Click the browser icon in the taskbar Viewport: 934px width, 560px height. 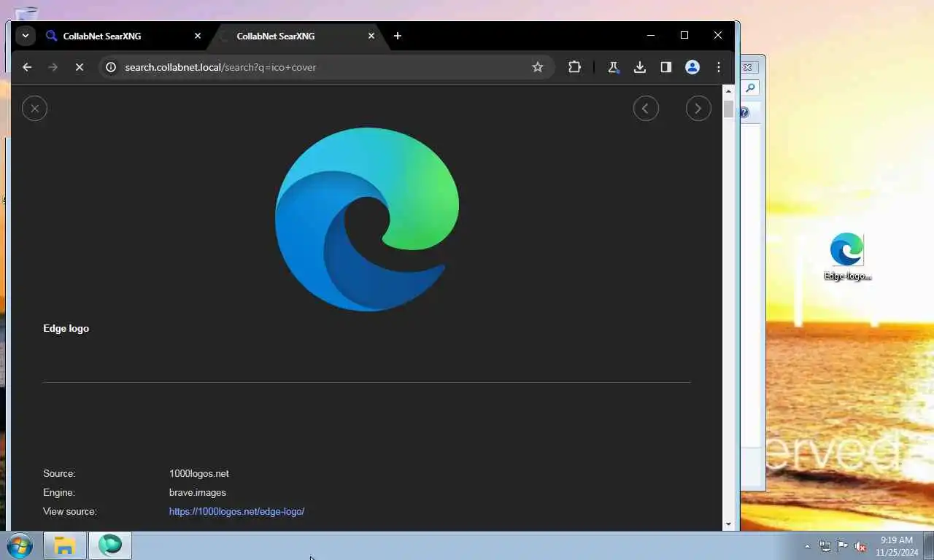(x=110, y=545)
